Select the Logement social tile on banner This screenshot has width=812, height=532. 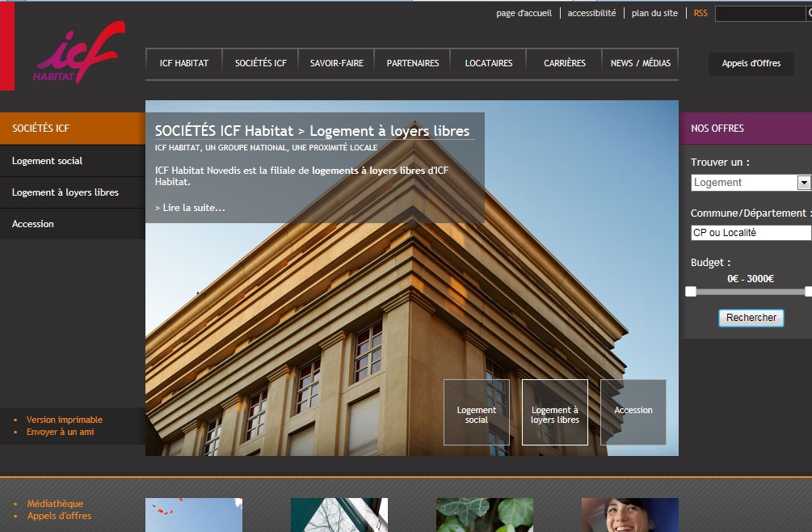click(x=477, y=412)
